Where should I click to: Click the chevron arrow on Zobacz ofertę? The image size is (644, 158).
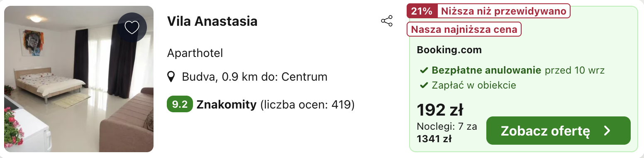[607, 131]
